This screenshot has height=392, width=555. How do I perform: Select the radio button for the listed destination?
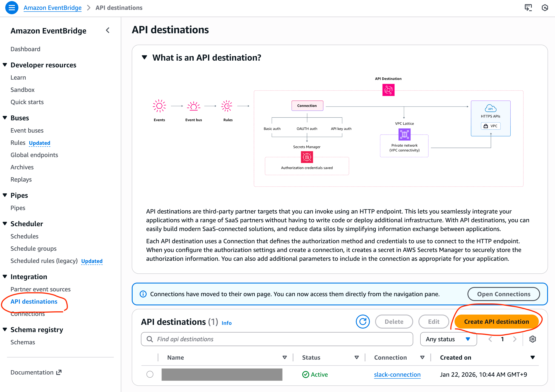(x=150, y=374)
